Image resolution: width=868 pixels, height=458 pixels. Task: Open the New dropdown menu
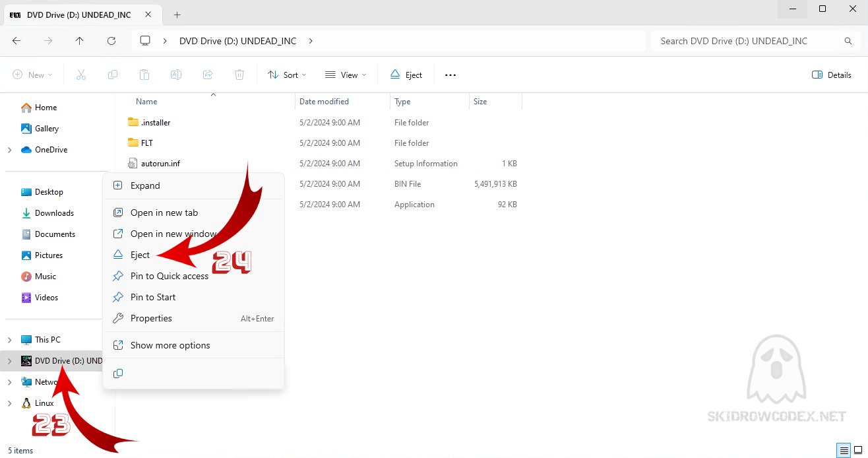(32, 75)
